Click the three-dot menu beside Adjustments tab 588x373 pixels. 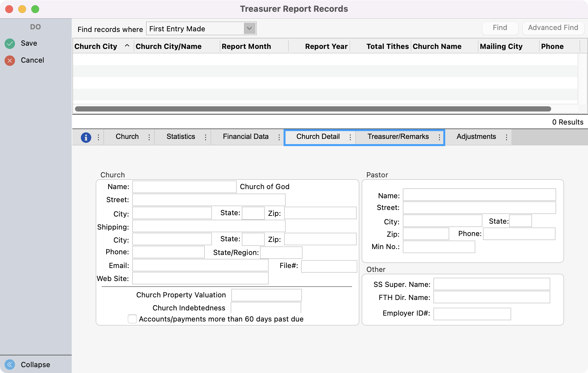pyautogui.click(x=507, y=137)
